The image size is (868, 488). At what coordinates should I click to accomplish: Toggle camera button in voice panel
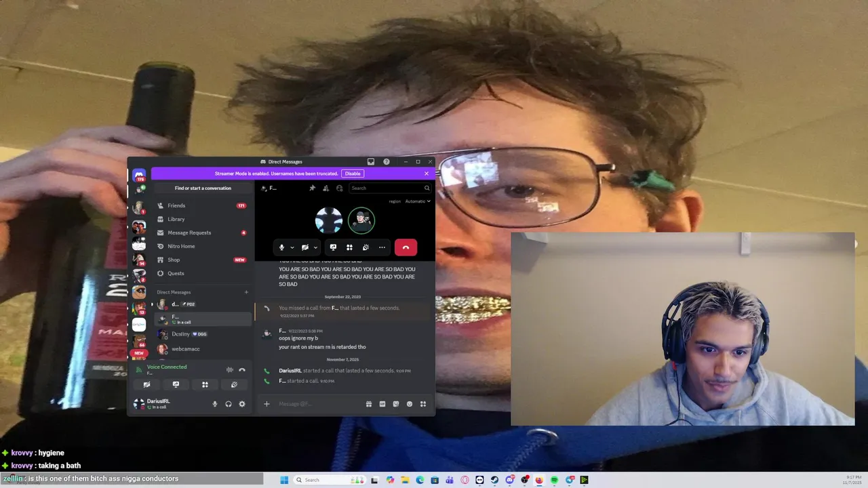[146, 384]
